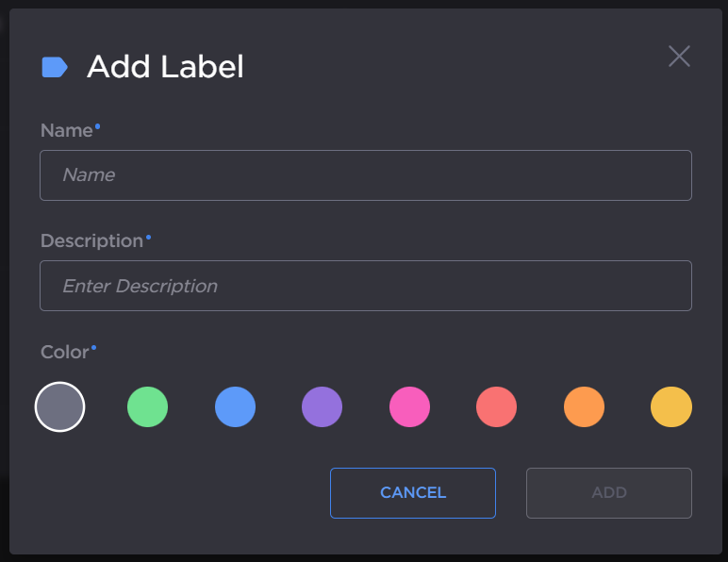Click the blue label tag icon
This screenshot has height=562, width=728.
[55, 67]
